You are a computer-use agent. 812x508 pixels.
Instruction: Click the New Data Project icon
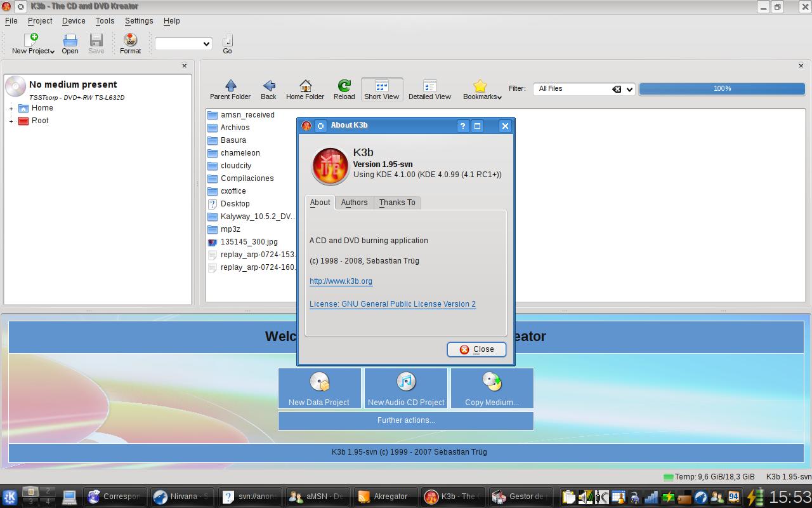(x=319, y=382)
